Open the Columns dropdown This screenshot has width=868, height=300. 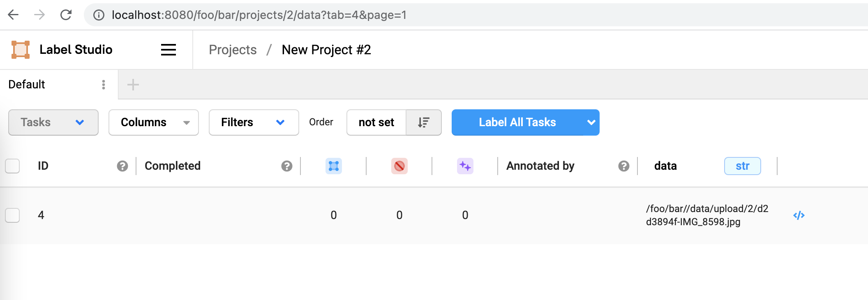[x=153, y=122]
